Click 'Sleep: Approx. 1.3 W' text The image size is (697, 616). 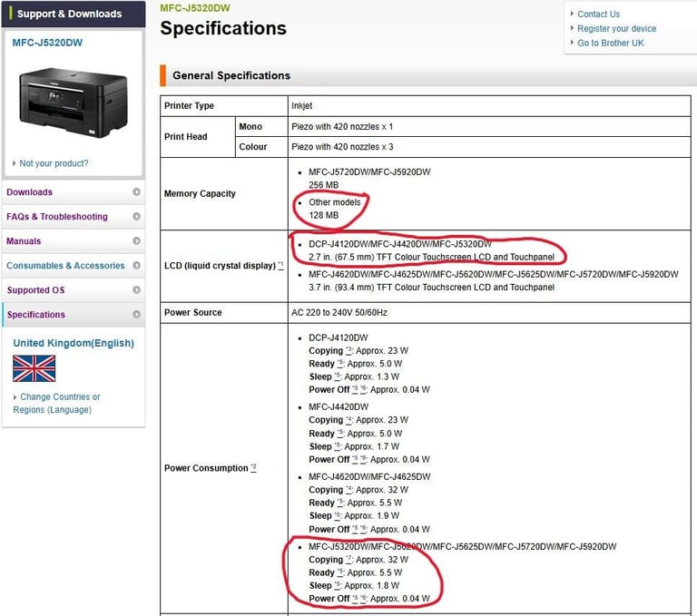click(354, 376)
